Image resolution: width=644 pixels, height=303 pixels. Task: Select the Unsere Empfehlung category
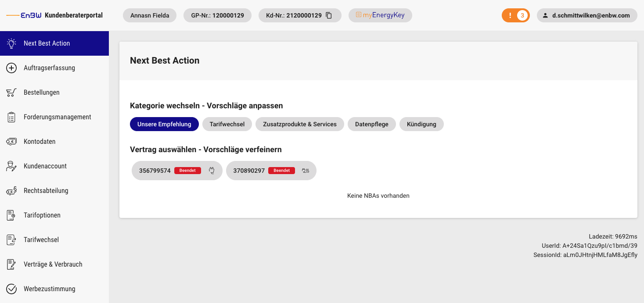tap(164, 124)
